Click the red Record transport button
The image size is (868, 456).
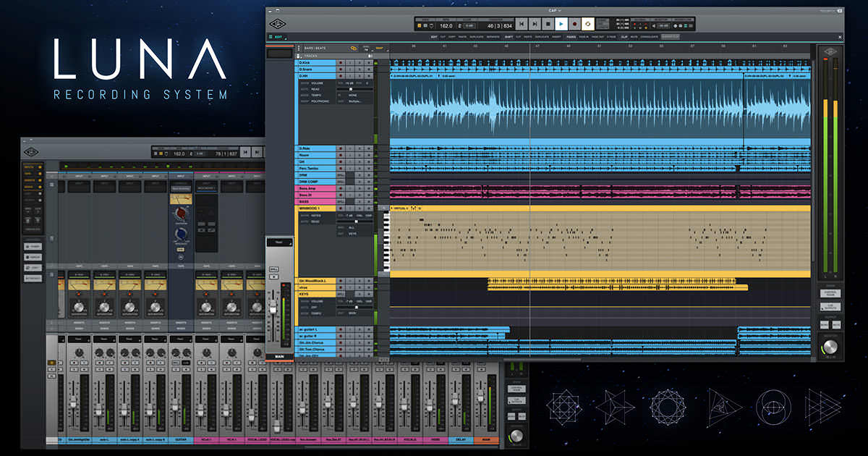574,24
